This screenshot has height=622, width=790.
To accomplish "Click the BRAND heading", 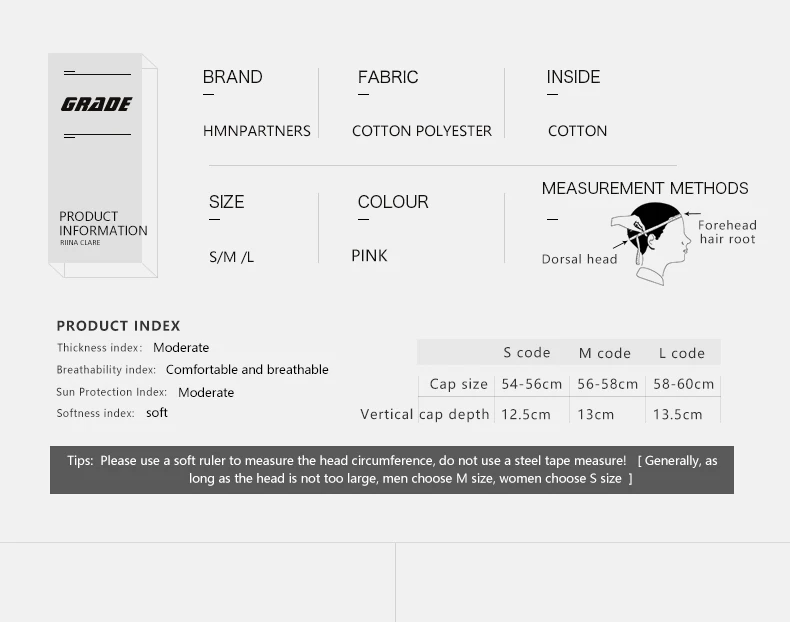I will (232, 77).
